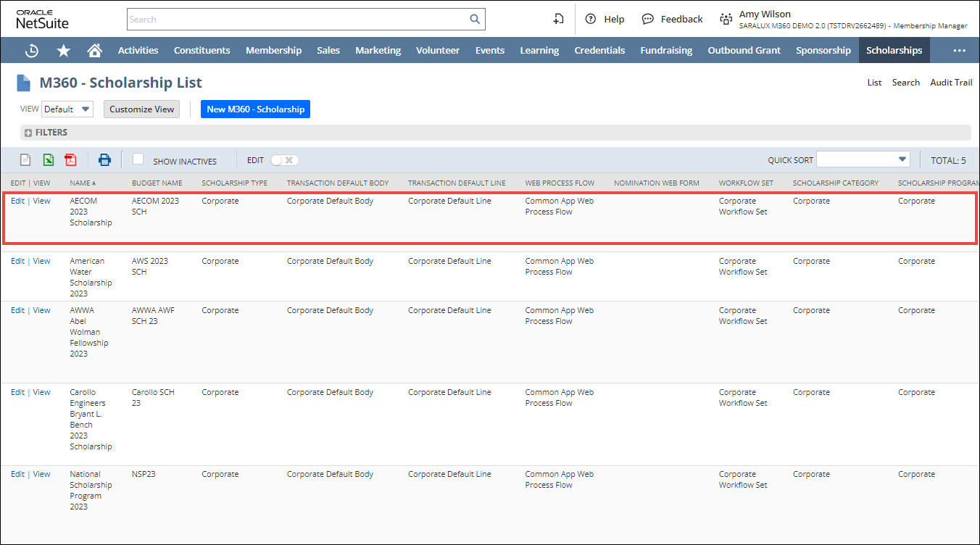Click New M360 - Scholarship button
The width and height of the screenshot is (980, 545).
(255, 109)
